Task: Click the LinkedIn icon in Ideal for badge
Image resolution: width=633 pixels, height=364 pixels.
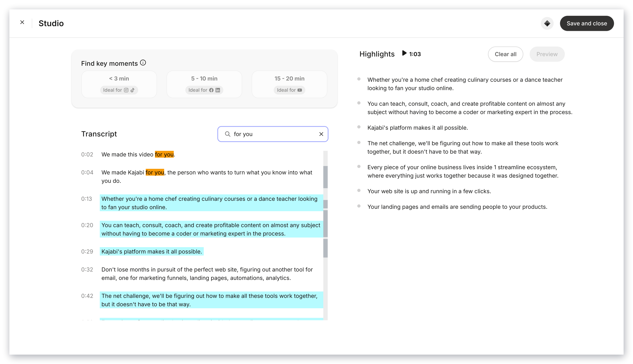Action: (218, 90)
